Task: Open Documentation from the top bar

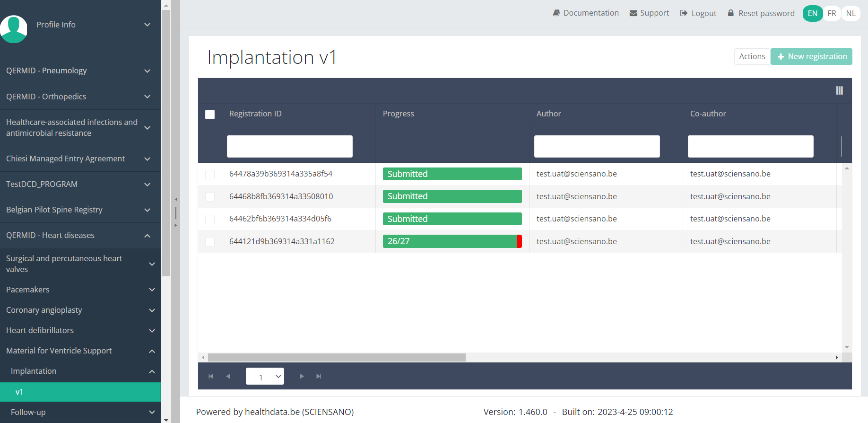Action: click(586, 13)
